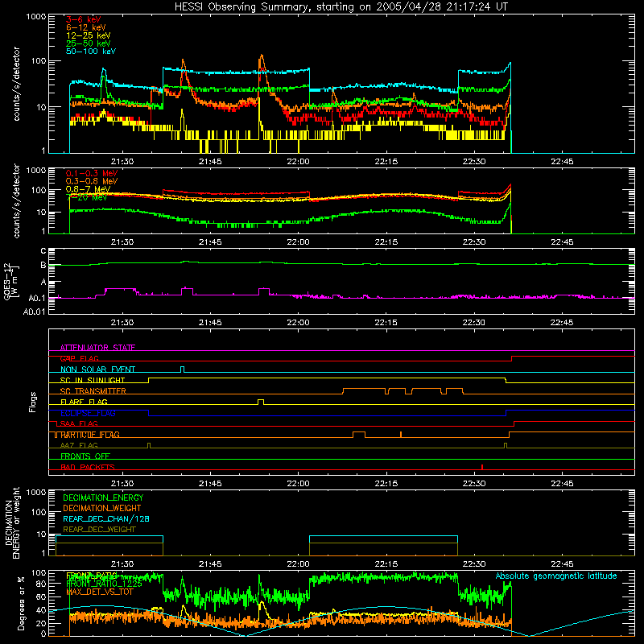Click the REAR_DEC_WEIGHT legend label
This screenshot has width=644, height=644.
pyautogui.click(x=99, y=530)
